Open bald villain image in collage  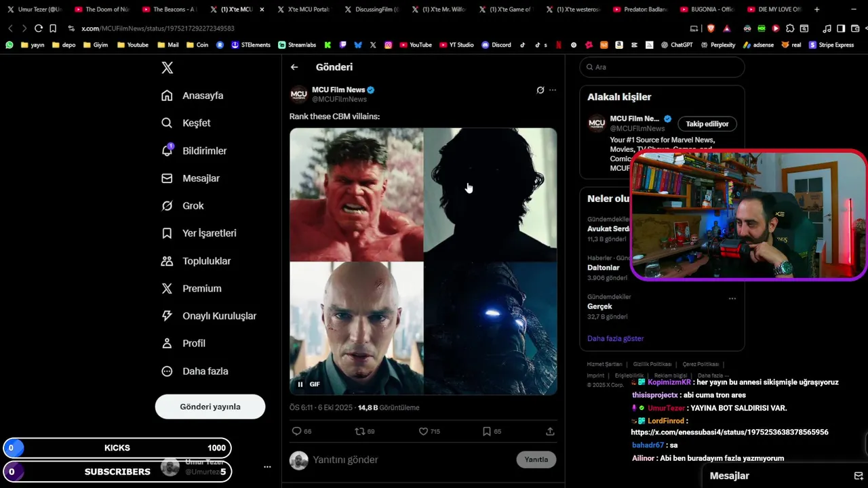357,328
